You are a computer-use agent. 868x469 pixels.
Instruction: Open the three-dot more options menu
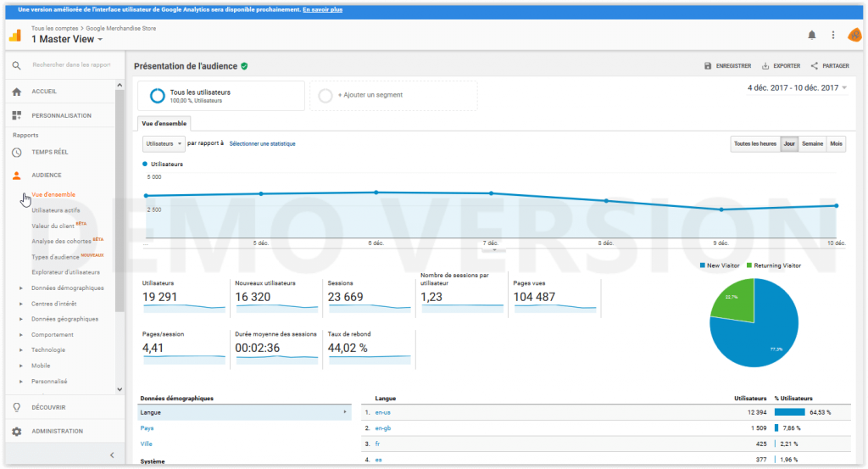click(833, 35)
